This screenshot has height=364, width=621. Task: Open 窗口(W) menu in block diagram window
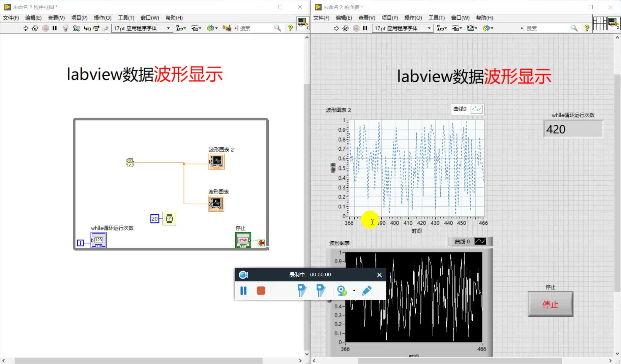click(150, 18)
